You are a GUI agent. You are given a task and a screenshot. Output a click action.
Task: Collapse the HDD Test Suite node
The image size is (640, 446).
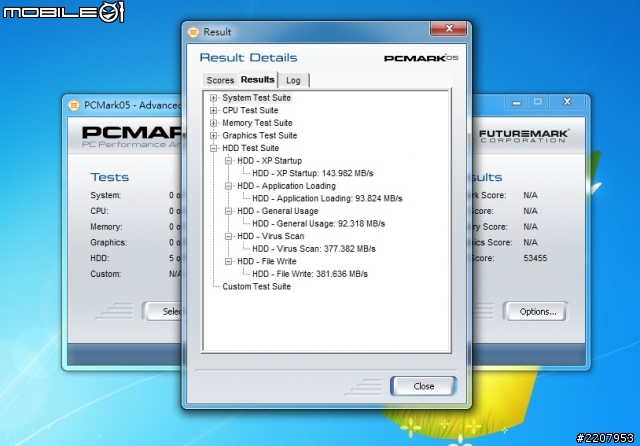pyautogui.click(x=213, y=148)
